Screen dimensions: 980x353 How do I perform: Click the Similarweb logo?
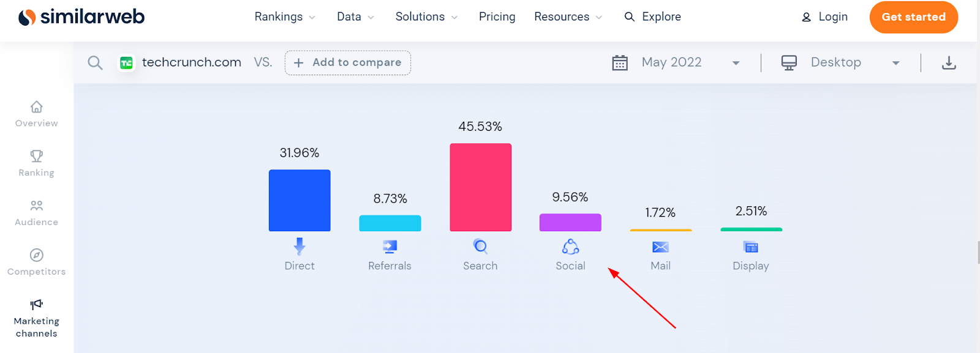[x=81, y=17]
